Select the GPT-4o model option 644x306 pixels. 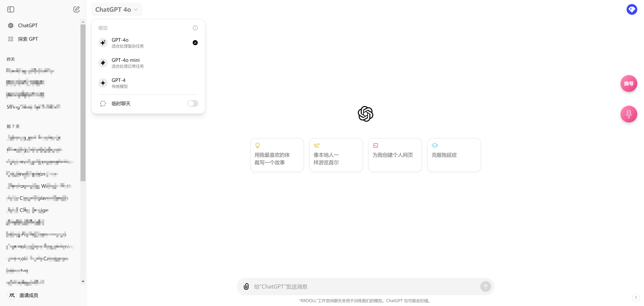[148, 43]
